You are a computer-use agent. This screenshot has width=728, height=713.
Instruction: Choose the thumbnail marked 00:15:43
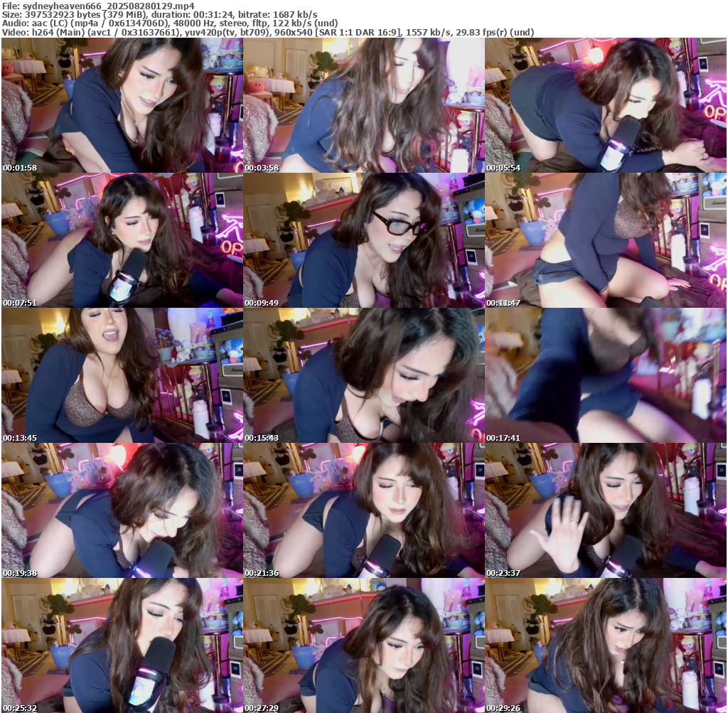pos(363,375)
